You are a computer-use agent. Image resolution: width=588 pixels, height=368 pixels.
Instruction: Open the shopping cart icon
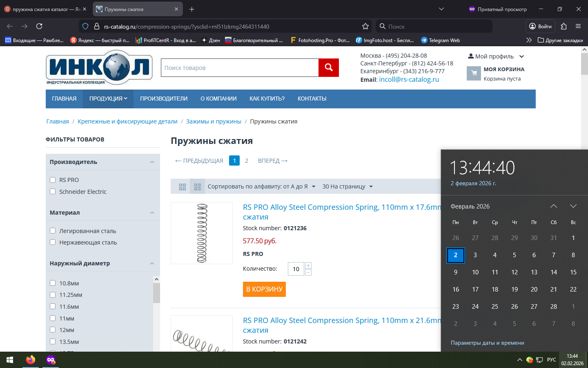tap(474, 74)
